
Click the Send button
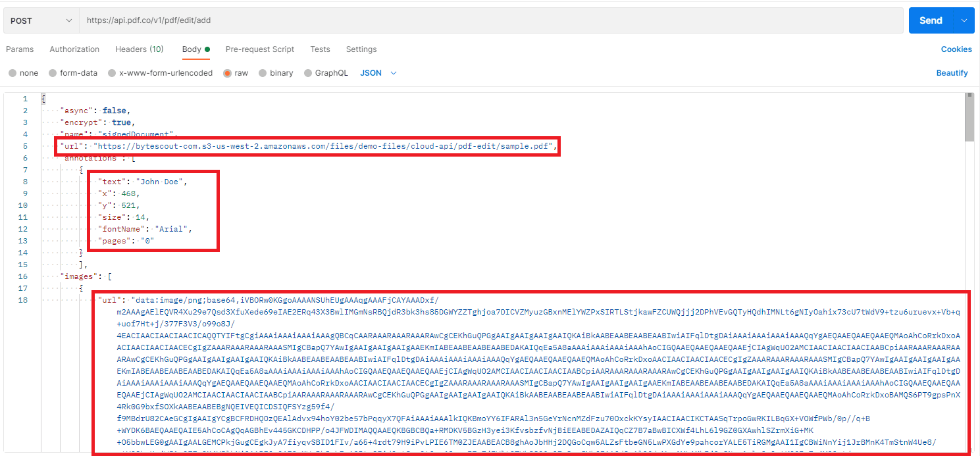931,20
